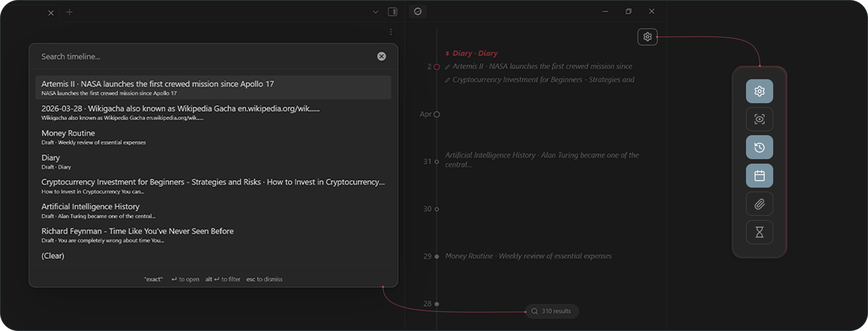Toggle the history clock icon button
The image size is (868, 331).
click(759, 147)
